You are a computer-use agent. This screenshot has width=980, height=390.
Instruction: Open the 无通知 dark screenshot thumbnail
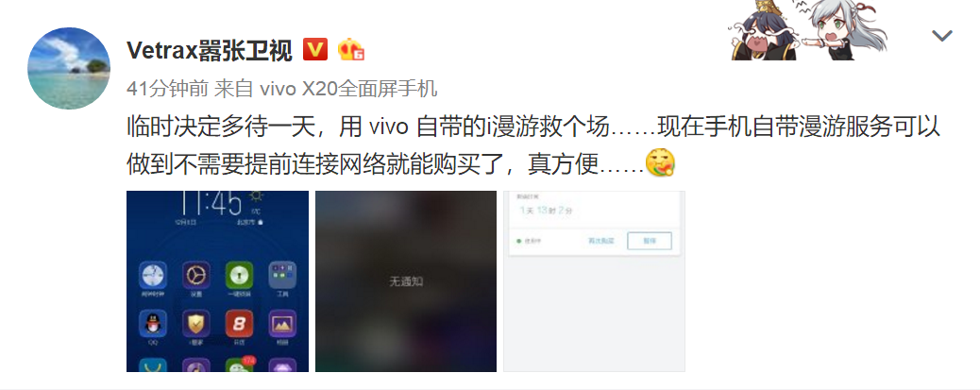(406, 281)
